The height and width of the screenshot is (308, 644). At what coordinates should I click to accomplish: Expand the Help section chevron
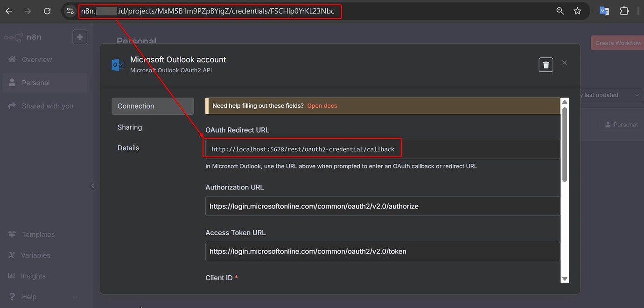74,297
